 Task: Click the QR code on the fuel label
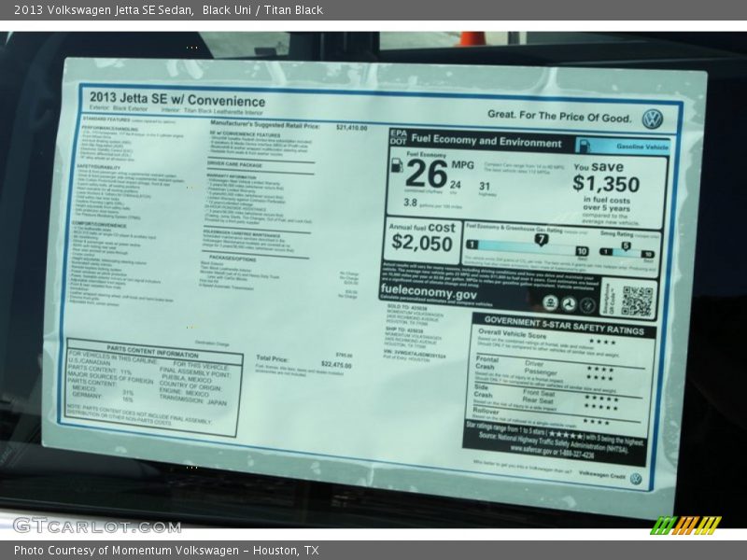637,301
